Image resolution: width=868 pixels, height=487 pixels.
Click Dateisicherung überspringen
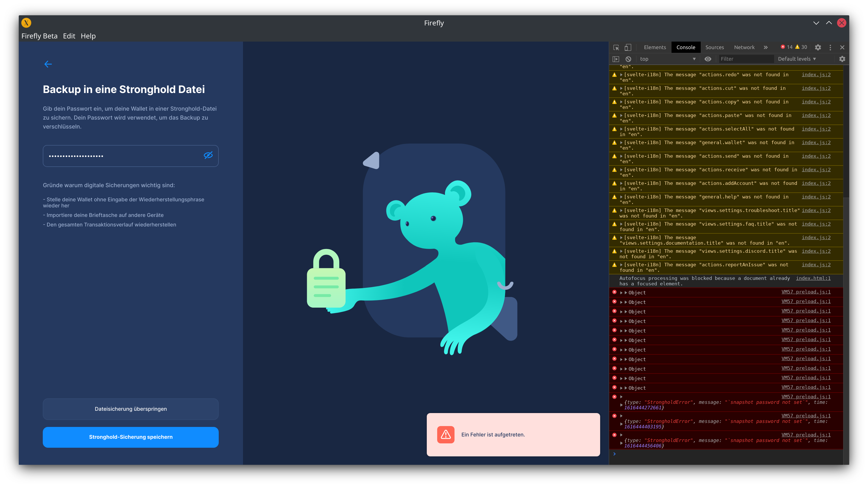[x=130, y=409]
